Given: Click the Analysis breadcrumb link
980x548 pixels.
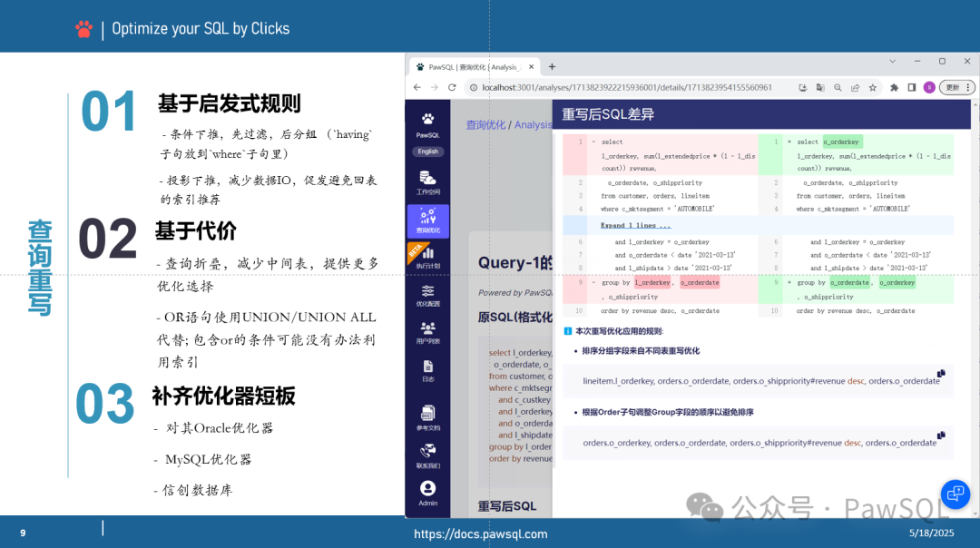Looking at the screenshot, I should pyautogui.click(x=534, y=124).
